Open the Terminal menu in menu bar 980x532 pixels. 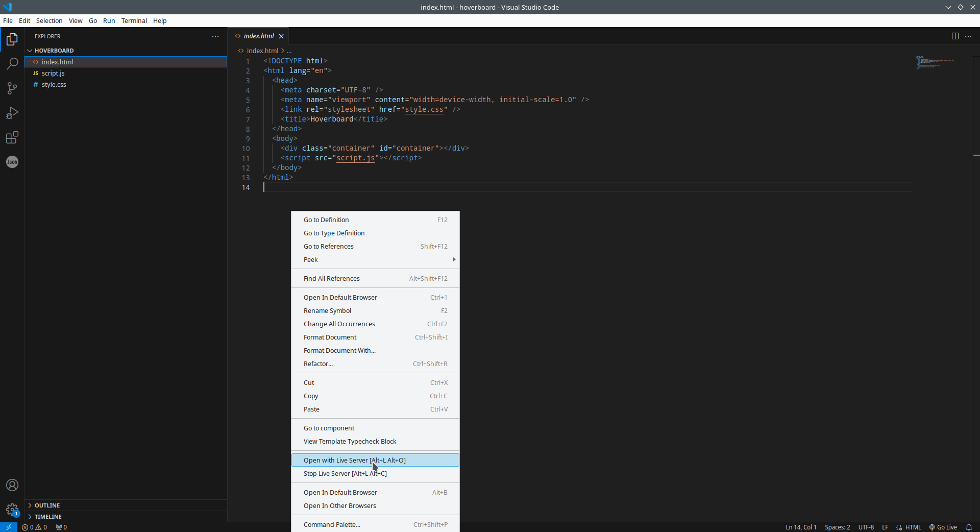coord(134,21)
